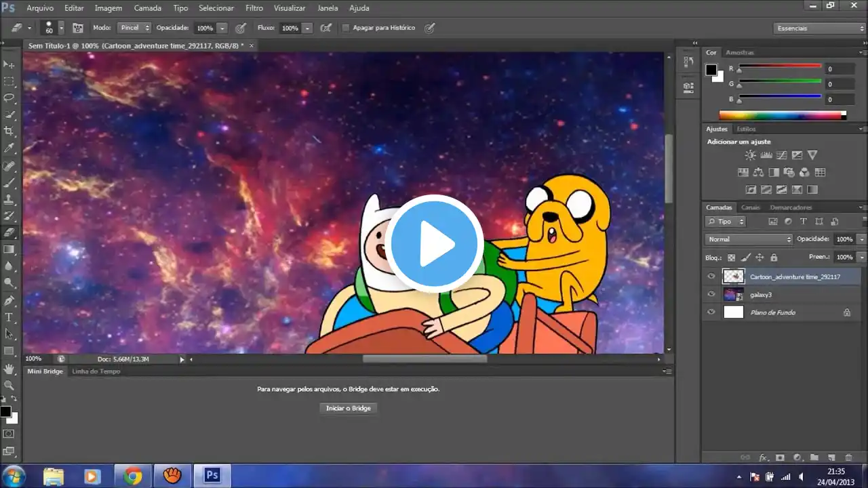
Task: Open the Modo Pincel dropdown
Action: [x=134, y=28]
